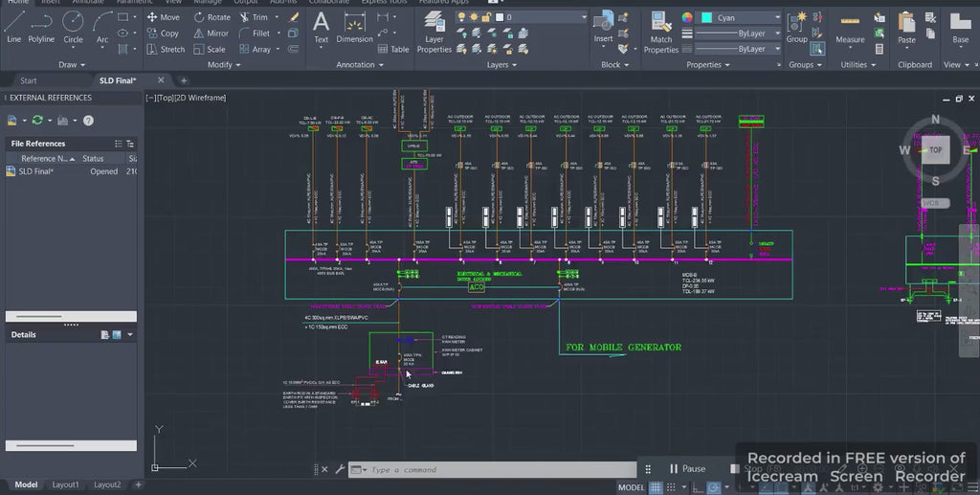980x495 pixels.
Task: Switch to the Layout2 tab
Action: point(107,485)
